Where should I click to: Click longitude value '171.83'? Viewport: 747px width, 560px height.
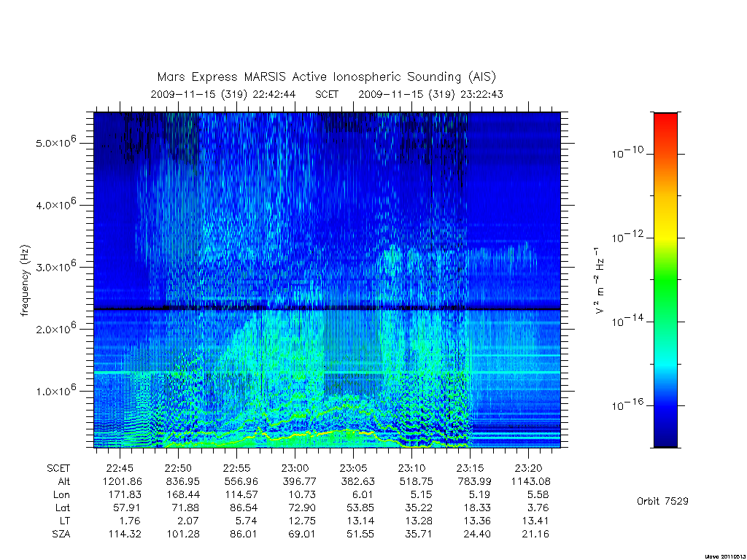[125, 495]
